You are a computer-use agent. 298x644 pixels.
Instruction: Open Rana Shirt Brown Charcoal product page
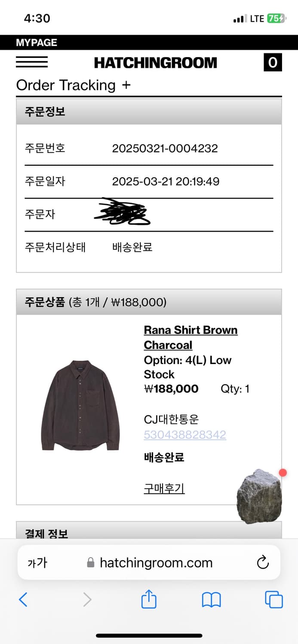tap(190, 337)
